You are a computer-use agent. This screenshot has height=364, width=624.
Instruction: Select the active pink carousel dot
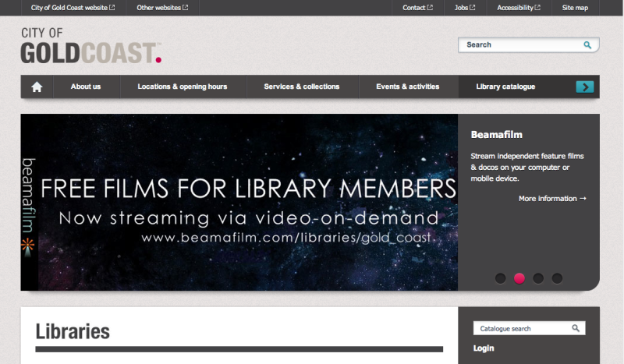[519, 278]
